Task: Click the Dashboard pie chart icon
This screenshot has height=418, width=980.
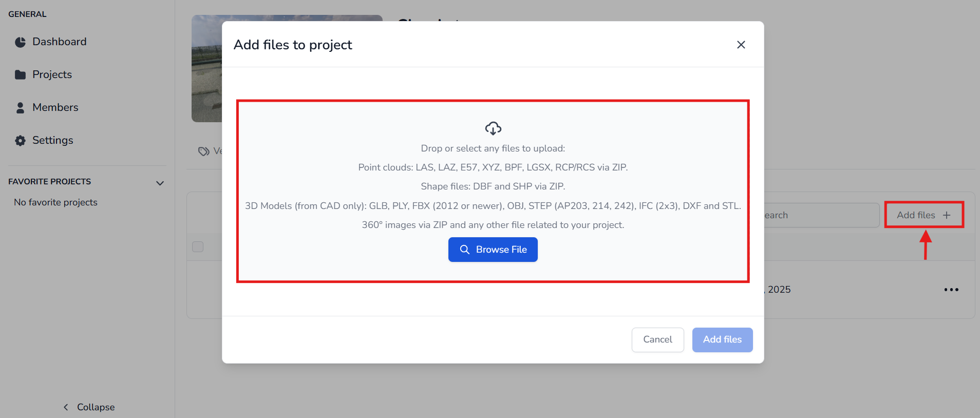Action: click(x=20, y=42)
